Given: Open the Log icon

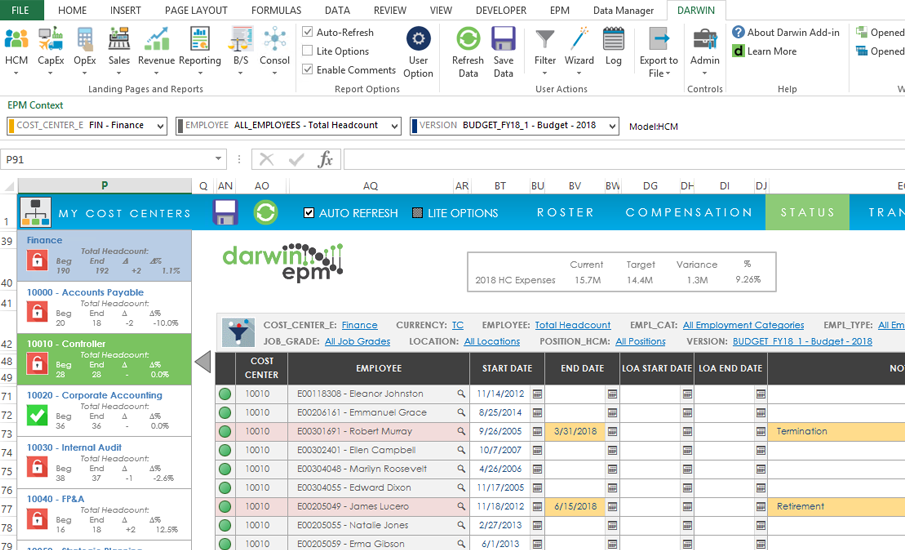Looking at the screenshot, I should pos(613,39).
